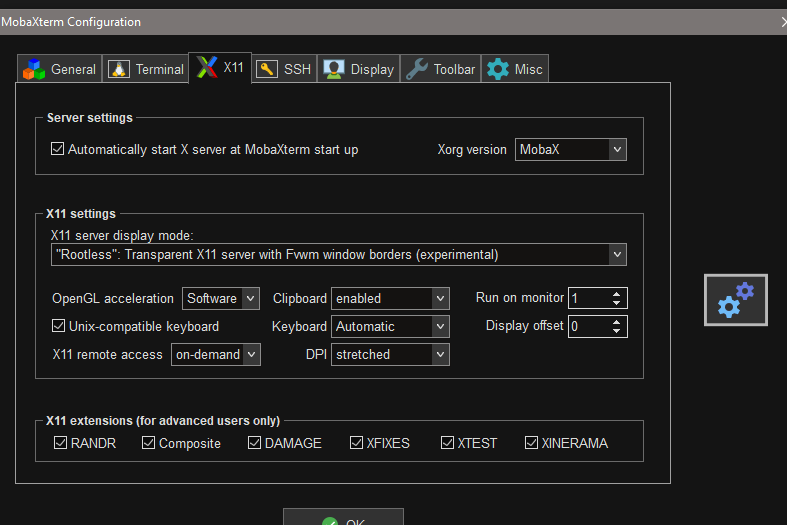The width and height of the screenshot is (787, 525).
Task: Click the Terminal tab penguin icon
Action: click(120, 69)
